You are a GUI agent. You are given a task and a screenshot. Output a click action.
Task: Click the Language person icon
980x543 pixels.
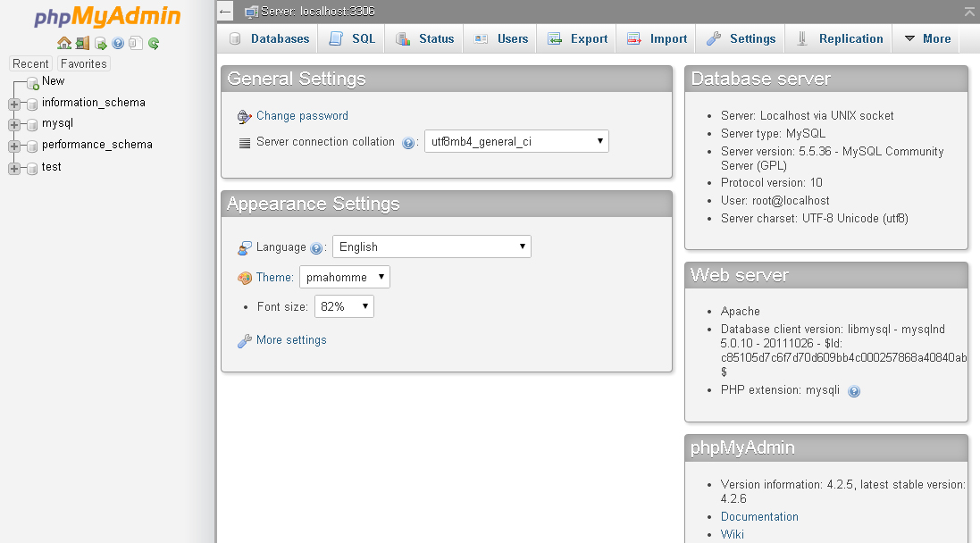click(x=245, y=248)
